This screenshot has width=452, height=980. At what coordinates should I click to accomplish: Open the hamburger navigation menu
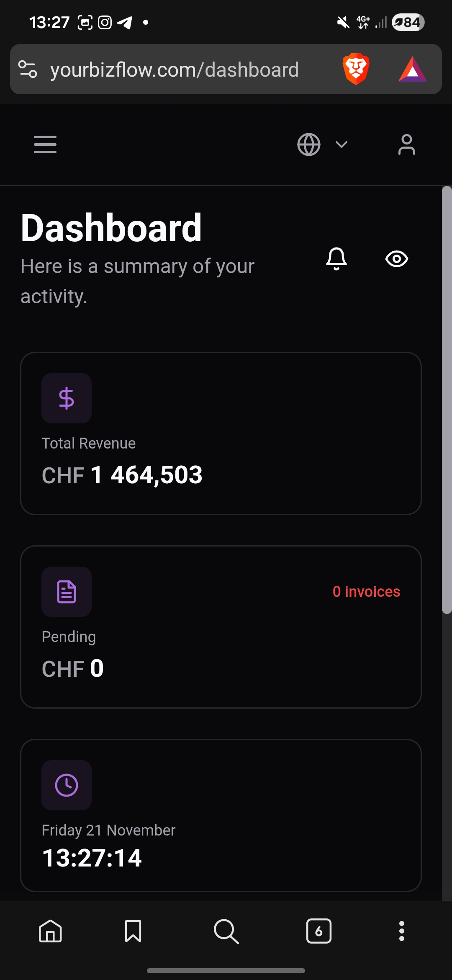pos(45,144)
